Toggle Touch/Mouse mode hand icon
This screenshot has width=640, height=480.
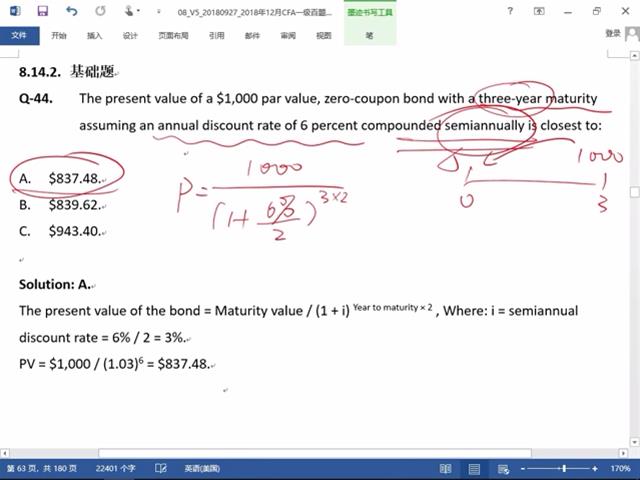(x=129, y=11)
